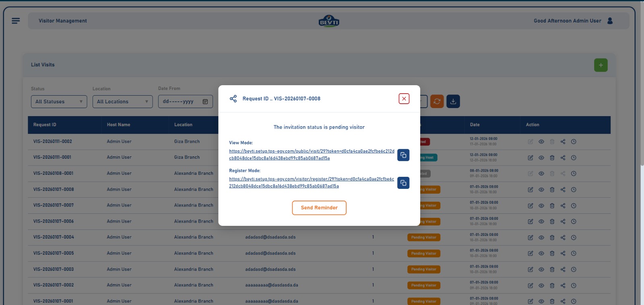Click the green add visit button
The image size is (644, 305).
click(601, 65)
